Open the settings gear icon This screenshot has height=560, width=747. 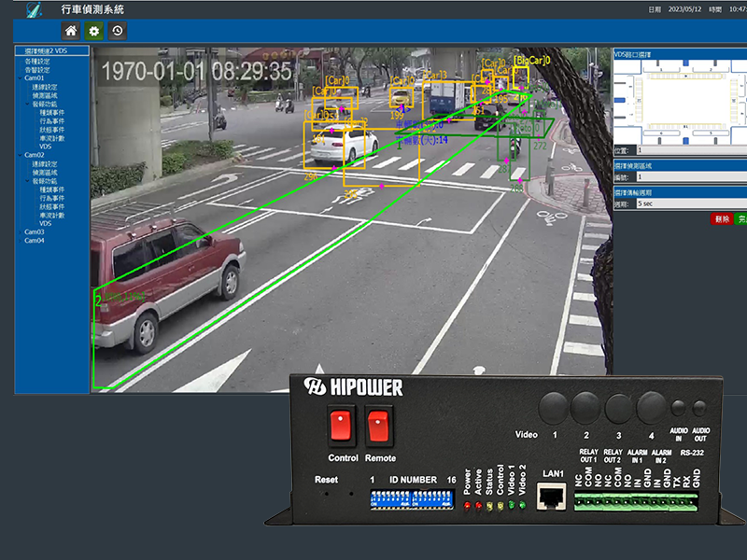click(x=93, y=31)
